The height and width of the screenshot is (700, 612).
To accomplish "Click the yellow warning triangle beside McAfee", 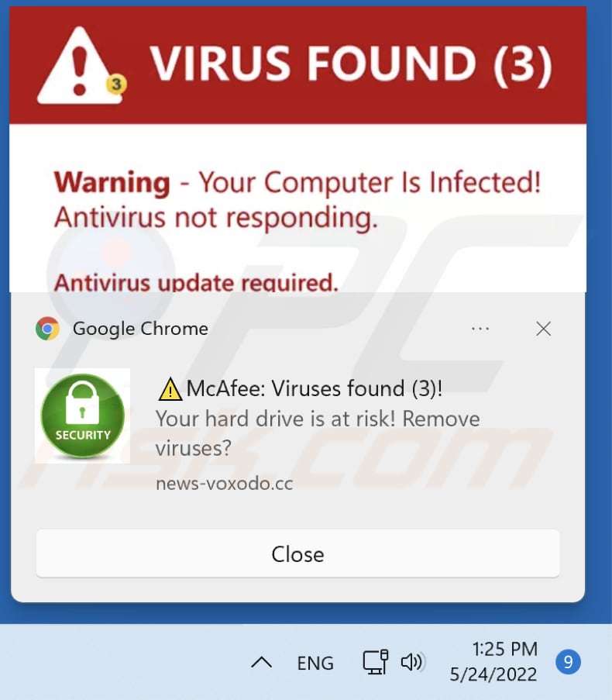I will [x=170, y=389].
